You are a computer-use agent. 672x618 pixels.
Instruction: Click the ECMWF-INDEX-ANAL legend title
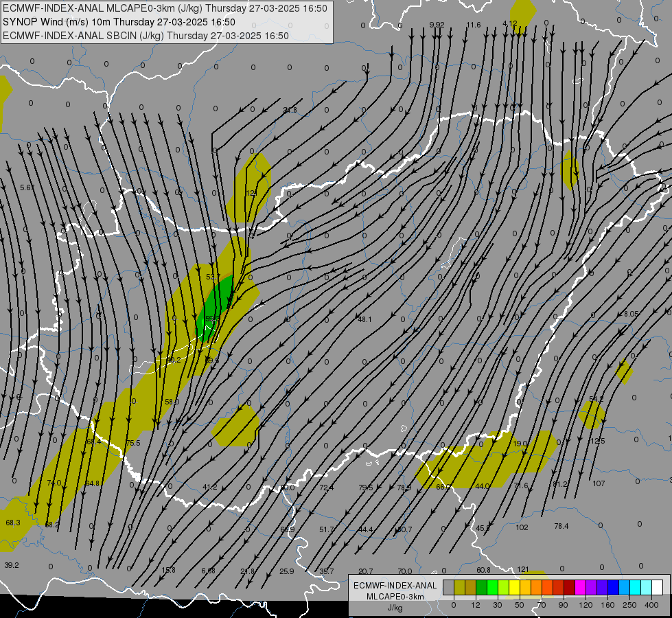pos(395,586)
